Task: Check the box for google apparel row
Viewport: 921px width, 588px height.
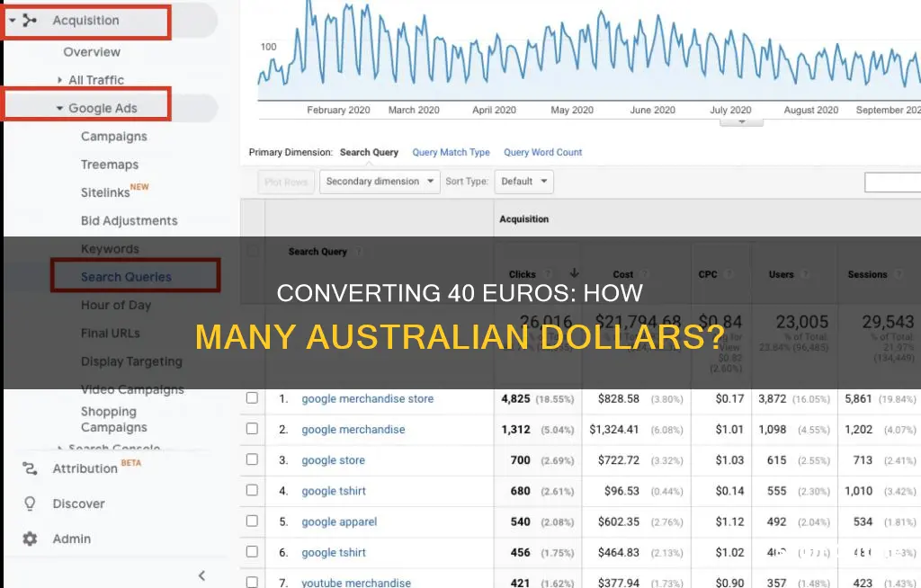Action: (x=252, y=521)
